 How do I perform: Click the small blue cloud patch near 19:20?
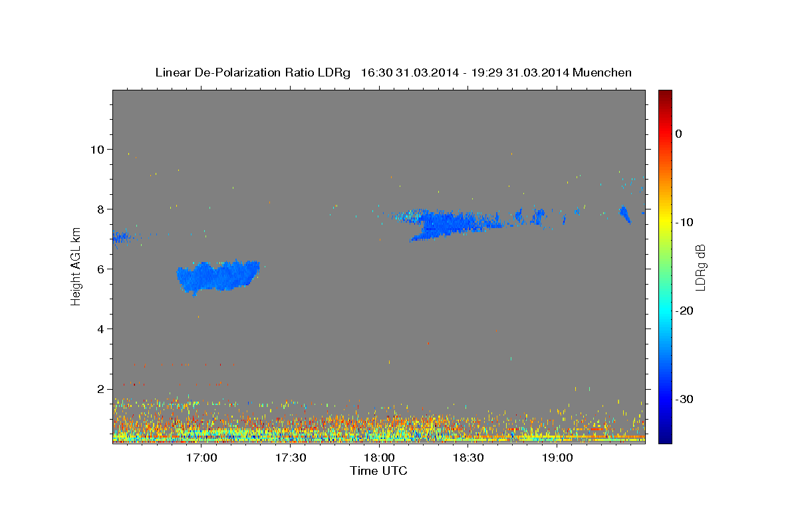point(625,215)
